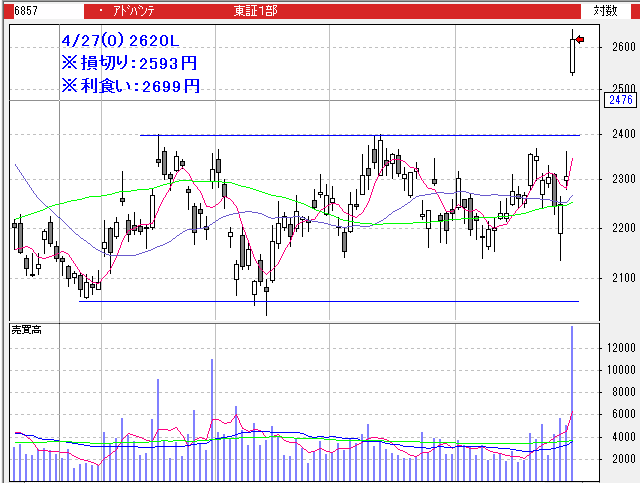This screenshot has height=483, width=641.
Task: Click the red アドバンテ stock name bar
Action: [150, 10]
